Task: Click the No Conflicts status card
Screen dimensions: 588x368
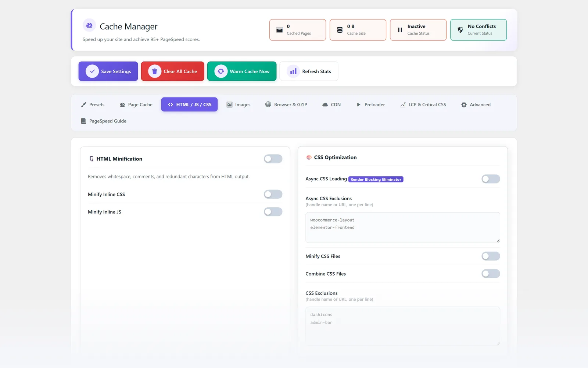Action: tap(478, 30)
